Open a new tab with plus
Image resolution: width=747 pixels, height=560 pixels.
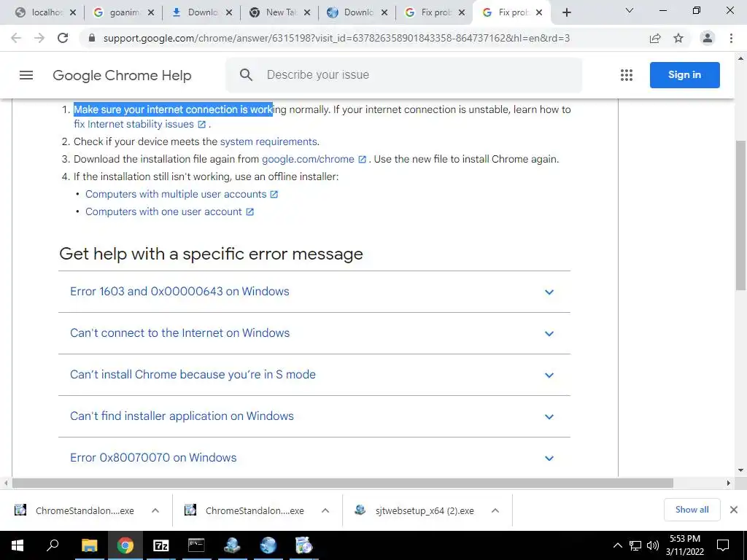click(566, 13)
